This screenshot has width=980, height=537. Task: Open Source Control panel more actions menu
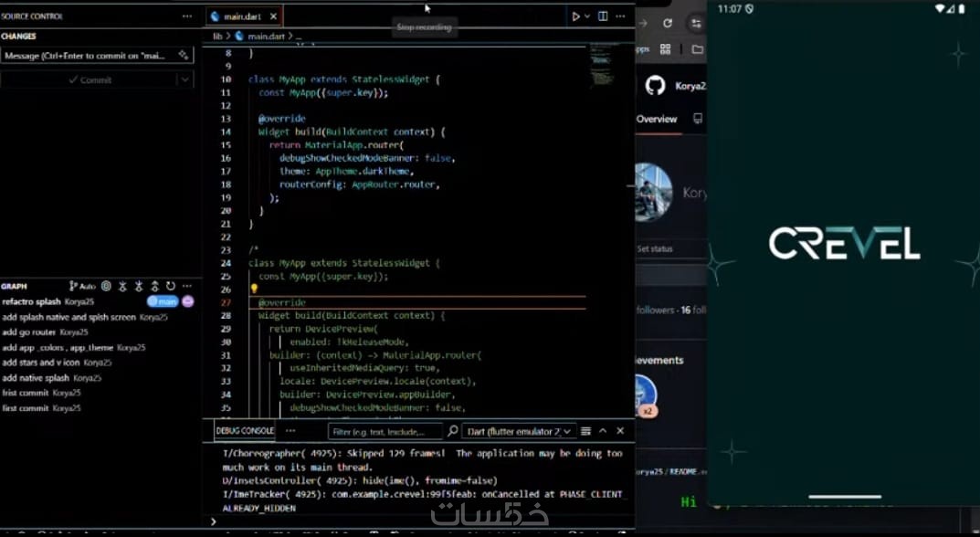pos(187,16)
